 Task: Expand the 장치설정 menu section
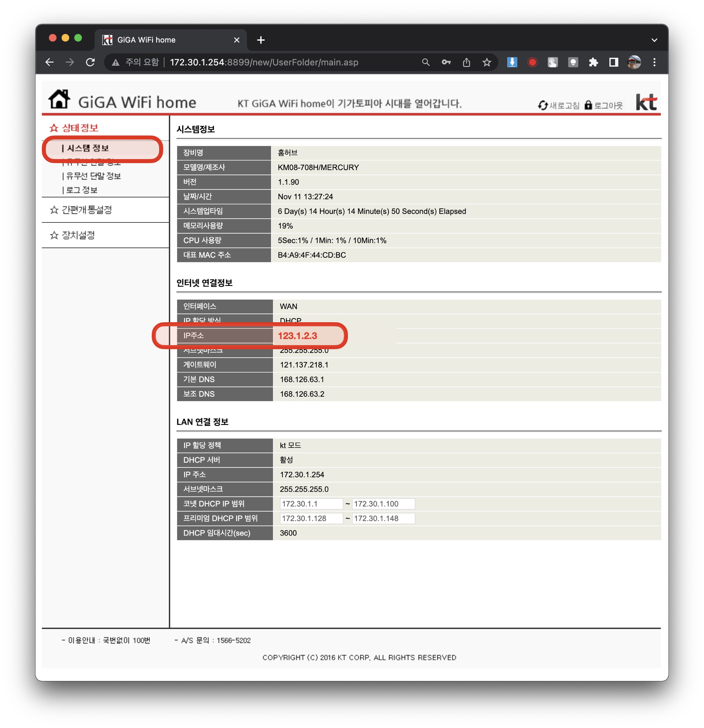[78, 235]
